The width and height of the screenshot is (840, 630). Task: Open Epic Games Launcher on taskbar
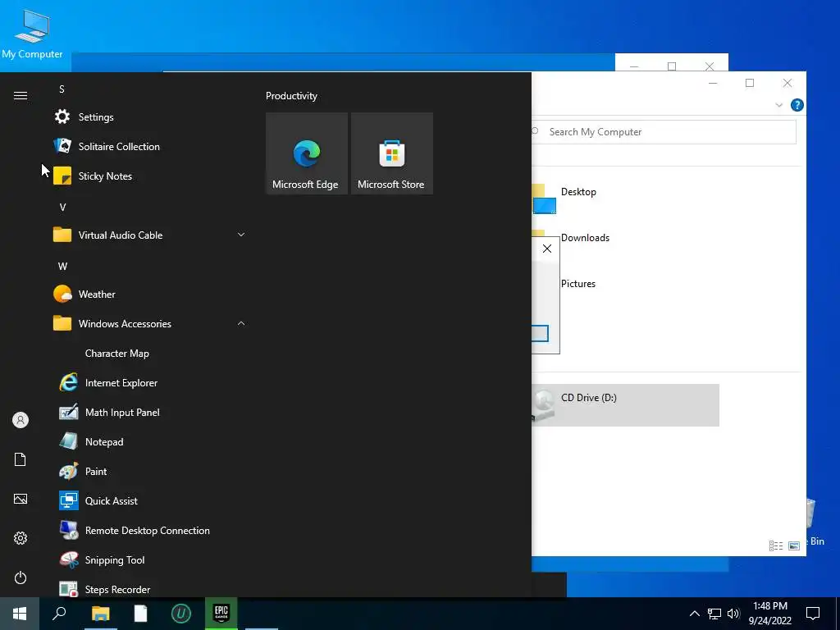point(221,614)
